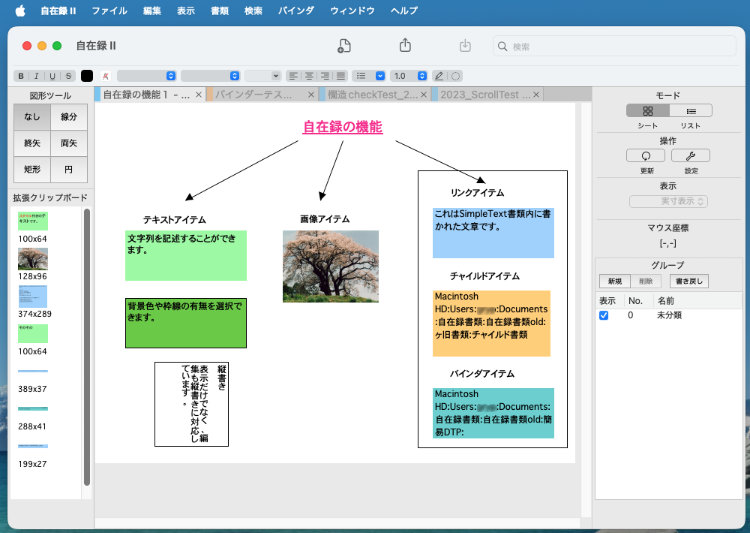Open the font family dropdown
Screen dimensions: 750x533
147,75
